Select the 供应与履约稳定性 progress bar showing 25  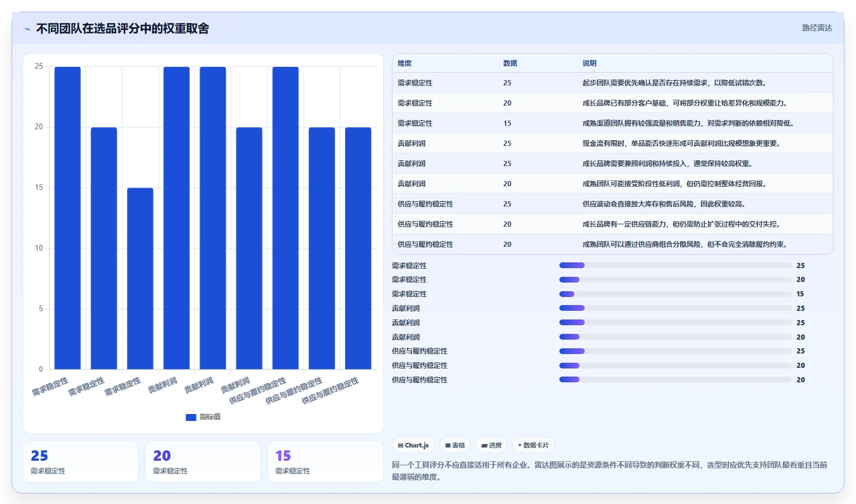pyautogui.click(x=675, y=351)
